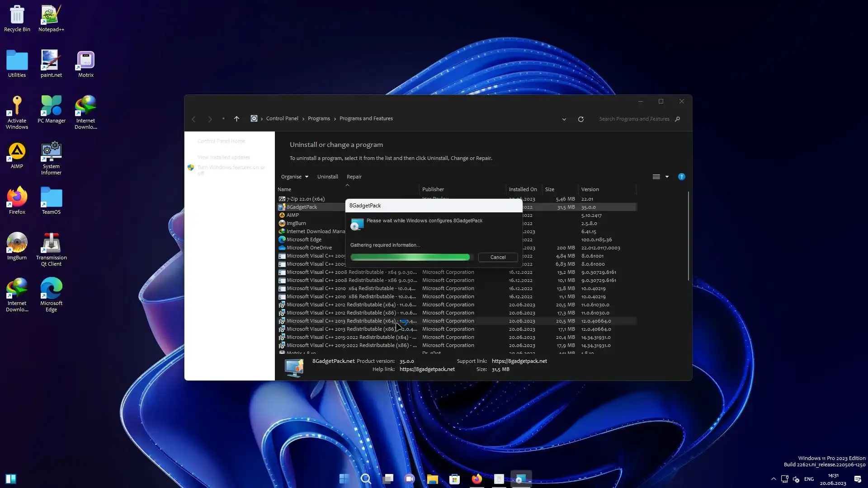Open the 8gadgetpack.net support link

tap(519, 361)
